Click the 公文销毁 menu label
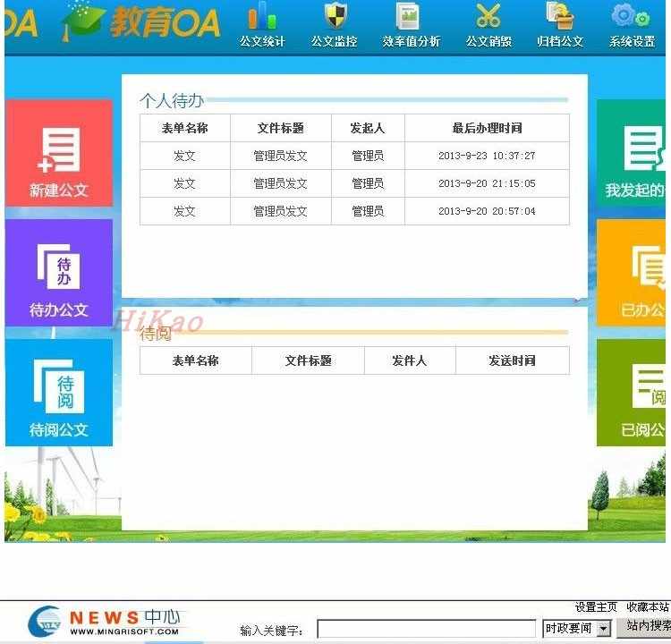Screen dimensions: 671x644 click(488, 41)
